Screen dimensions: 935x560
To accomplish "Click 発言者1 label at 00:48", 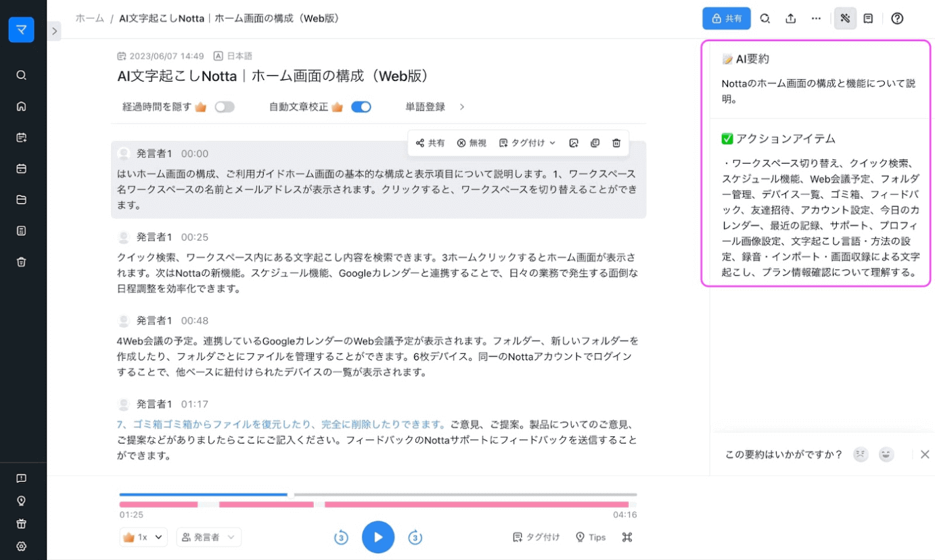I will click(x=154, y=321).
